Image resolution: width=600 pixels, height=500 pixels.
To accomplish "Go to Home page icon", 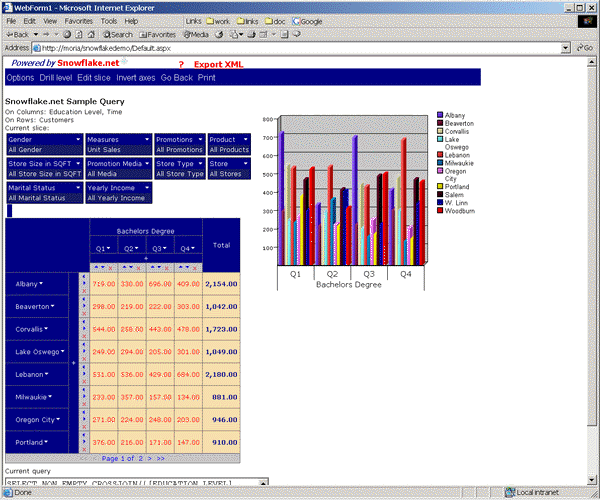I will pos(91,34).
